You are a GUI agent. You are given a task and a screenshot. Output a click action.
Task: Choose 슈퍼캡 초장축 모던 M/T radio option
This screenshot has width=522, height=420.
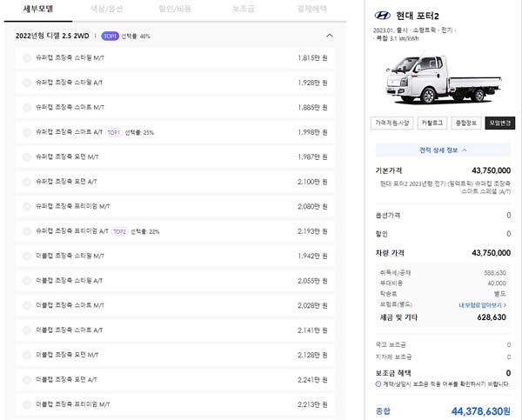(x=27, y=157)
